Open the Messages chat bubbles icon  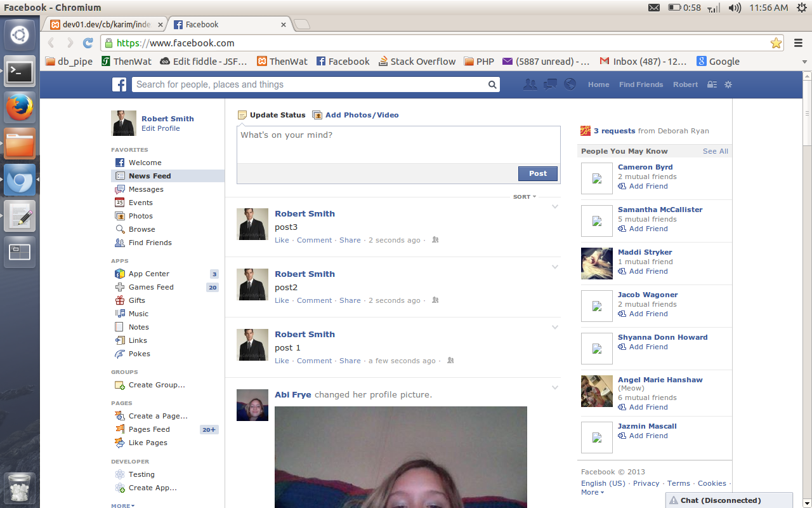click(549, 84)
